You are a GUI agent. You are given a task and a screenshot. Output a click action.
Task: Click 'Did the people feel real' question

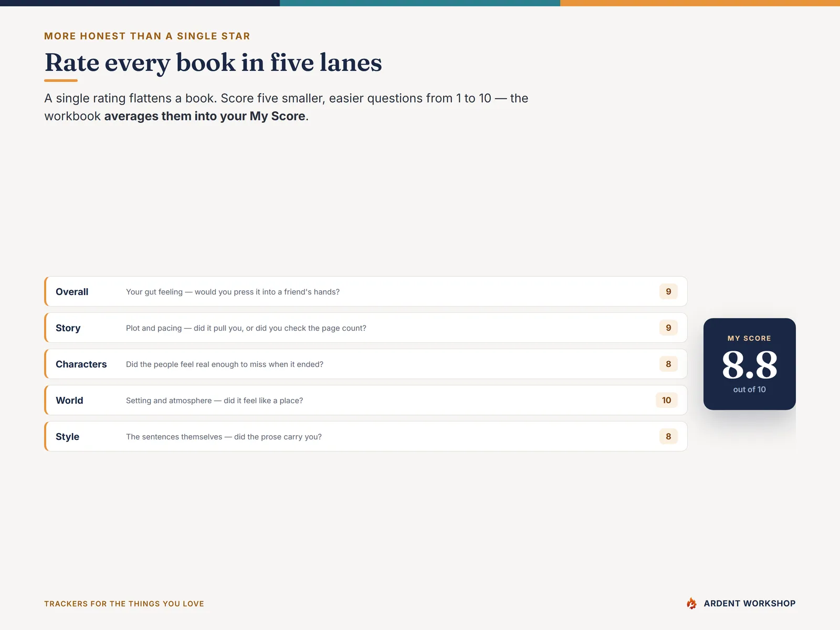click(x=225, y=364)
